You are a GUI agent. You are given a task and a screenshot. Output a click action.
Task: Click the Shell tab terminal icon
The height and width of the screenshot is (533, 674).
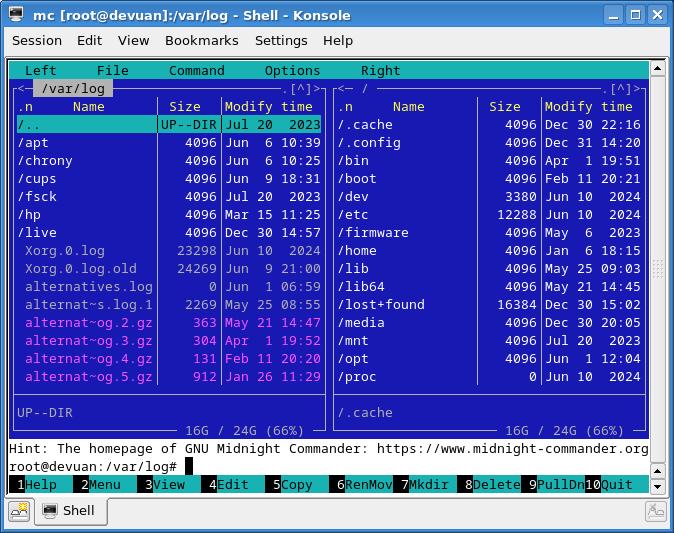tap(50, 510)
